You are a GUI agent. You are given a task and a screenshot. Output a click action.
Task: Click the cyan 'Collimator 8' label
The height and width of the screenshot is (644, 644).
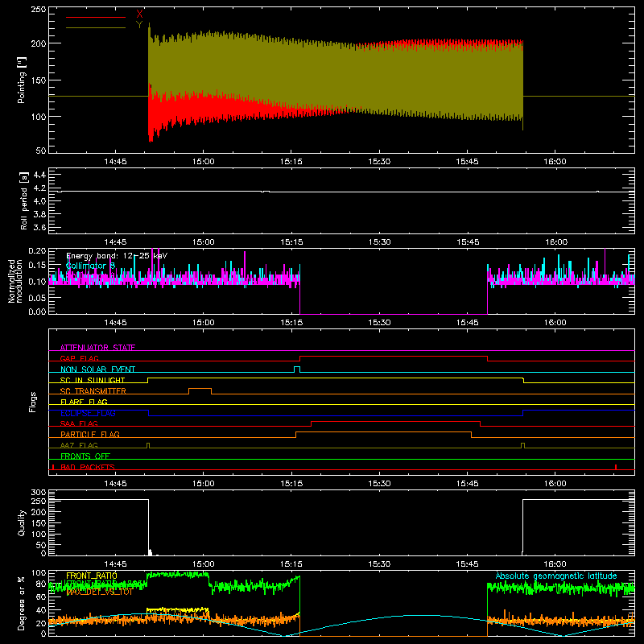(90, 266)
